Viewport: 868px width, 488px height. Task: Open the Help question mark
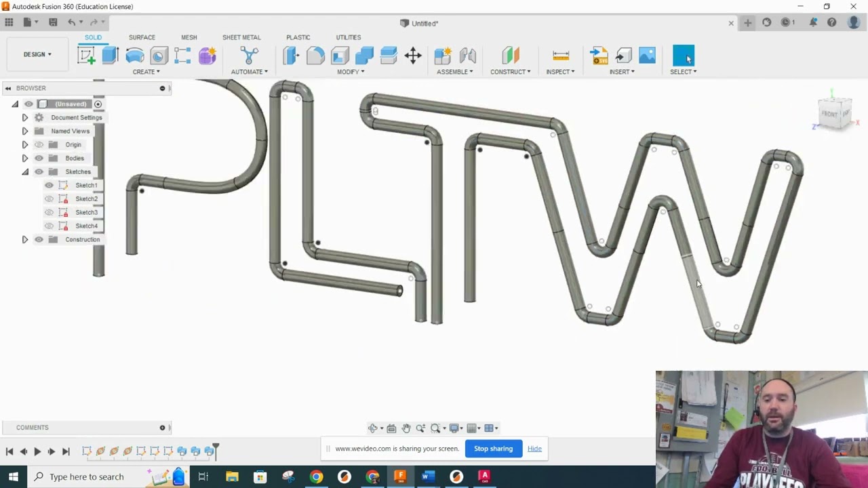(x=831, y=22)
